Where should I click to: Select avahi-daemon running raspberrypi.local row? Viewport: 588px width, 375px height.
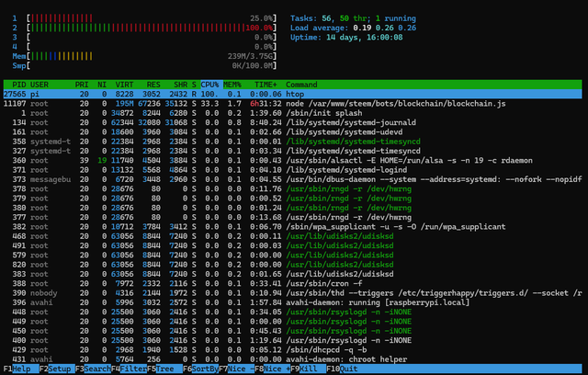tap(292, 302)
